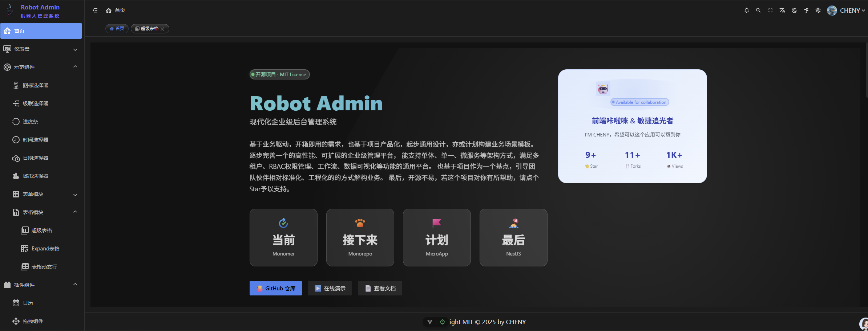This screenshot has height=331, width=868.
Task: Collapse the 示范组件 menu chevron
Action: point(75,67)
